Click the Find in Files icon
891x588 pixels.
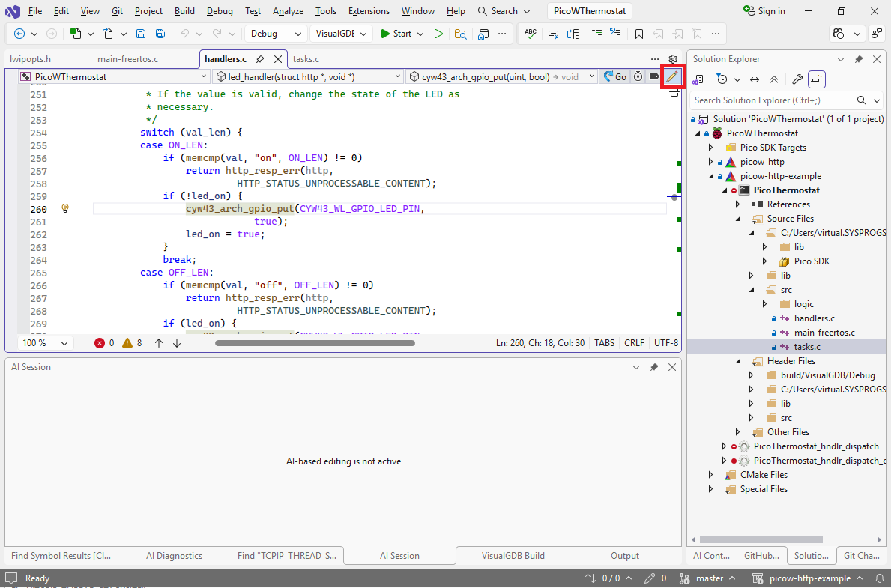coord(460,34)
